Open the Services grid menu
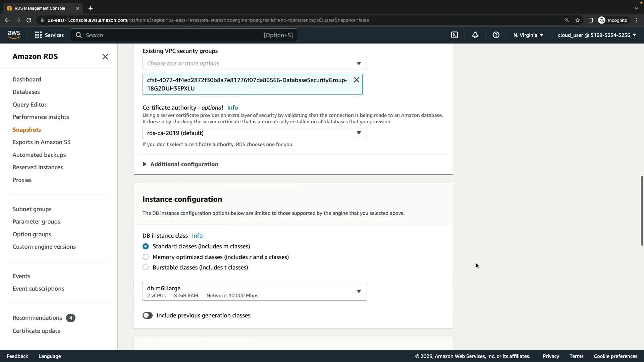Viewport: 644px width, 362px height. point(49,35)
